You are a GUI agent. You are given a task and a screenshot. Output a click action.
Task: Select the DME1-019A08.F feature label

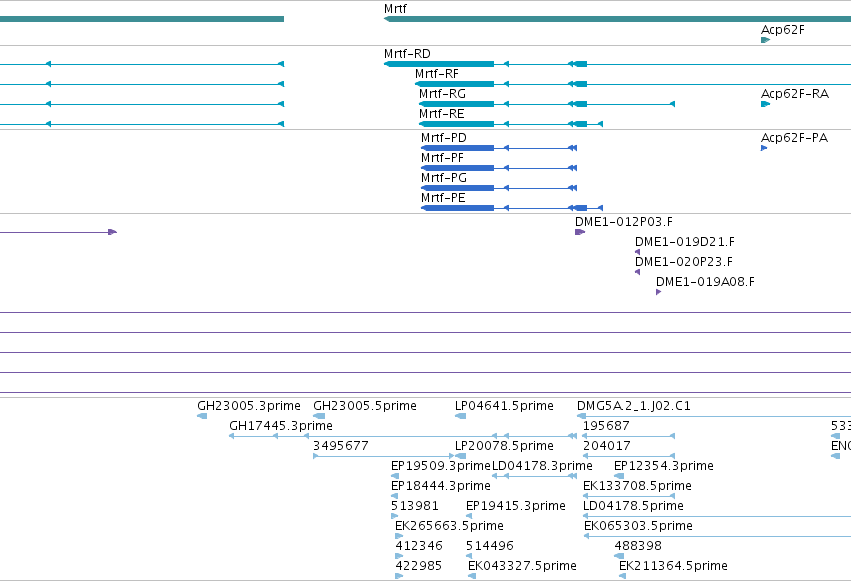click(x=706, y=282)
